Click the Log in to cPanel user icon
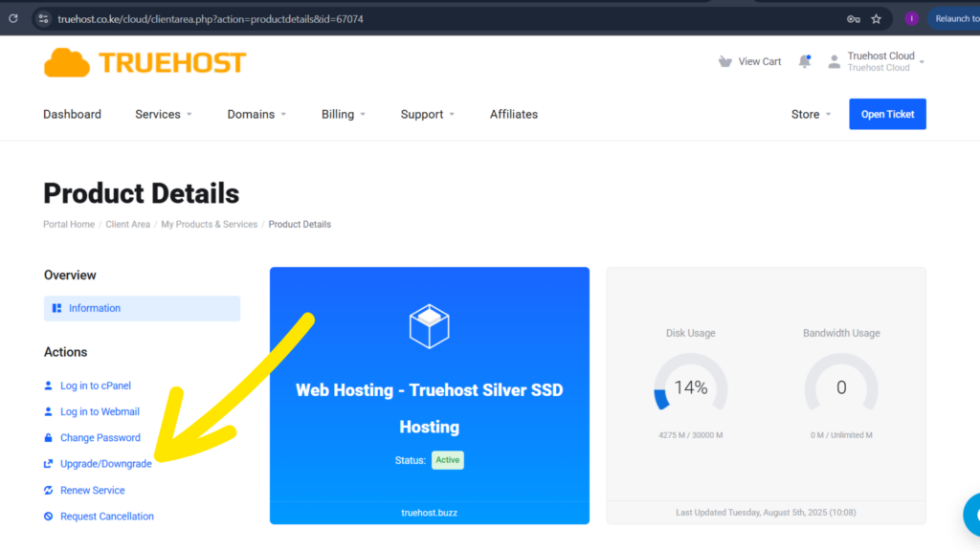This screenshot has height=551, width=980. pos(48,386)
